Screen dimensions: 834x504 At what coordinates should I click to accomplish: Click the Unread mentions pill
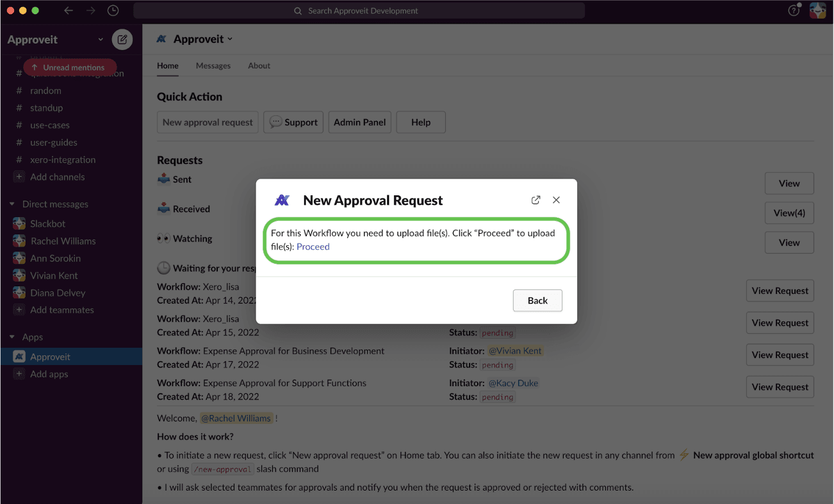click(x=70, y=67)
